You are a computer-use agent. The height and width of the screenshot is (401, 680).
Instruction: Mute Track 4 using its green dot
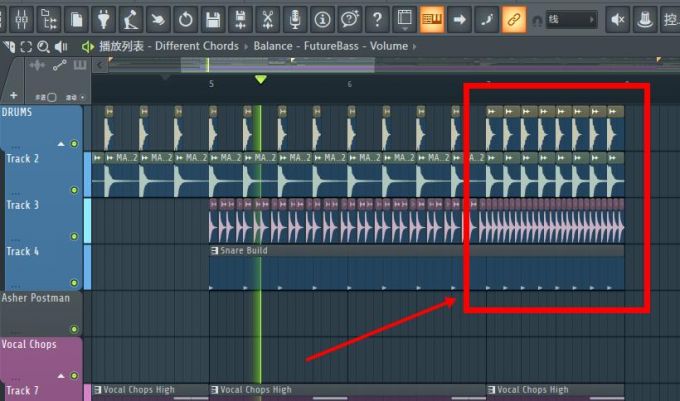point(74,283)
